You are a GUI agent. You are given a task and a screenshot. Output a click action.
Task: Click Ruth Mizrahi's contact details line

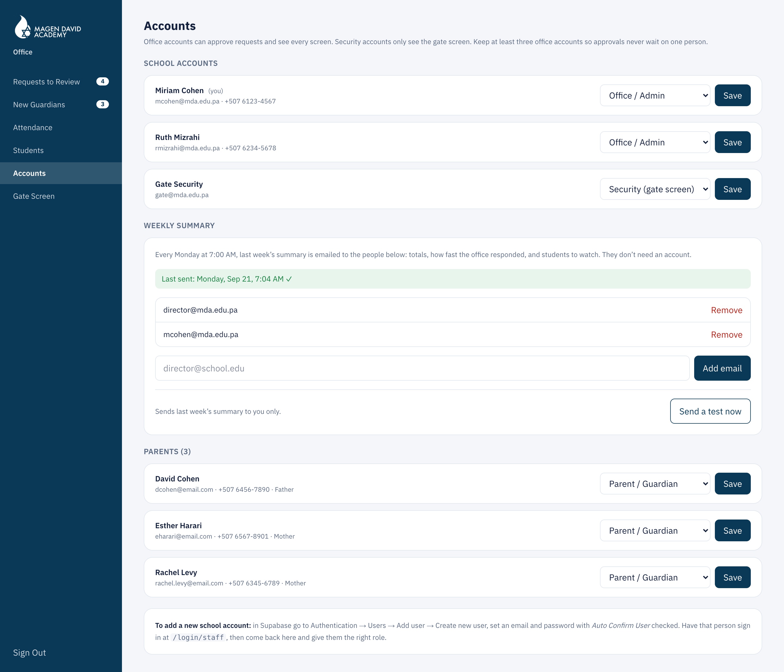(x=216, y=148)
